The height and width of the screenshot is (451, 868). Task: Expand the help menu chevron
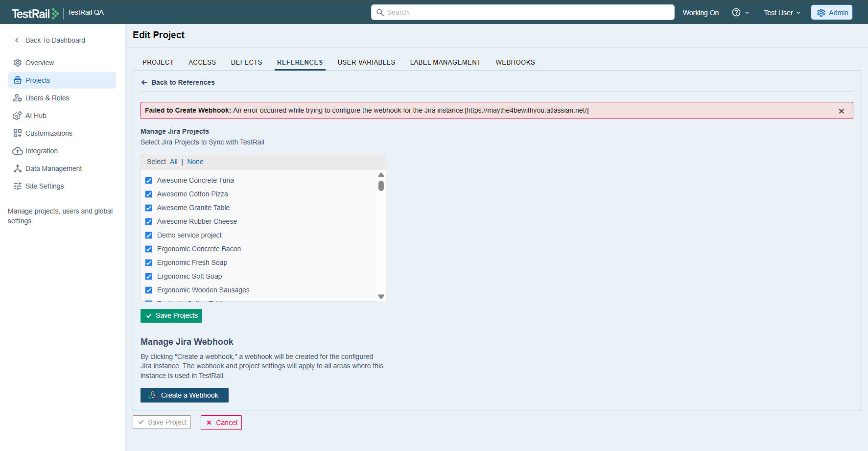click(x=747, y=13)
